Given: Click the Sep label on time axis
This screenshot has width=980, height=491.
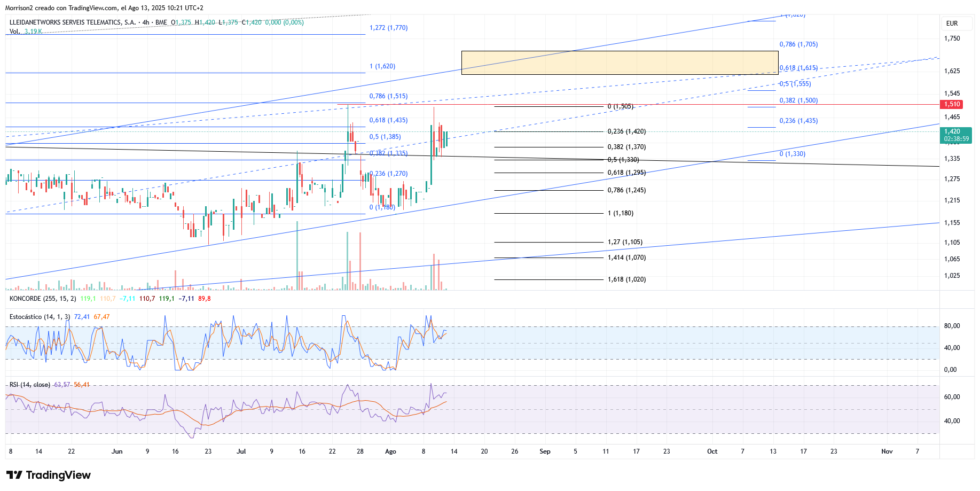Looking at the screenshot, I should 545,451.
